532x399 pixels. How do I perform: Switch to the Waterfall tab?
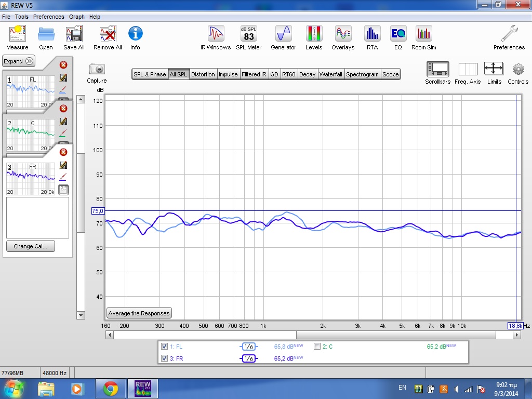[x=330, y=74]
